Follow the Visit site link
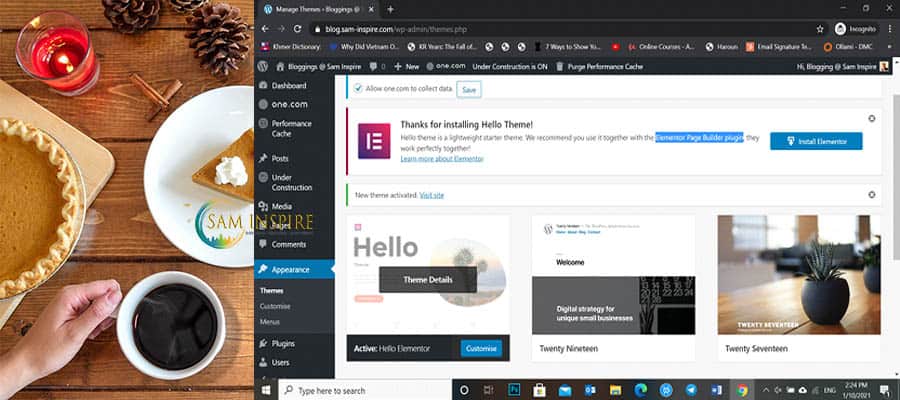The height and width of the screenshot is (400, 900). click(432, 195)
